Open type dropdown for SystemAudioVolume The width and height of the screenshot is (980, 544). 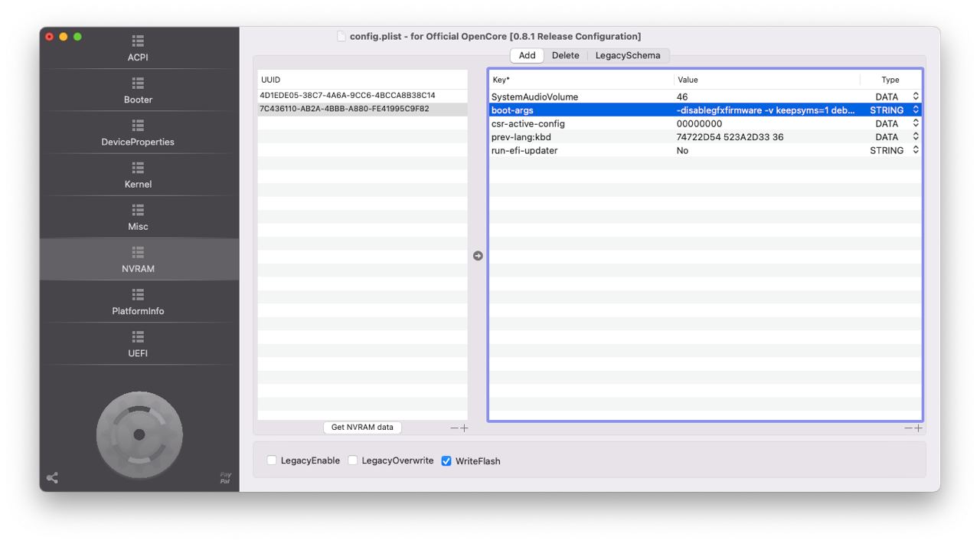[915, 97]
